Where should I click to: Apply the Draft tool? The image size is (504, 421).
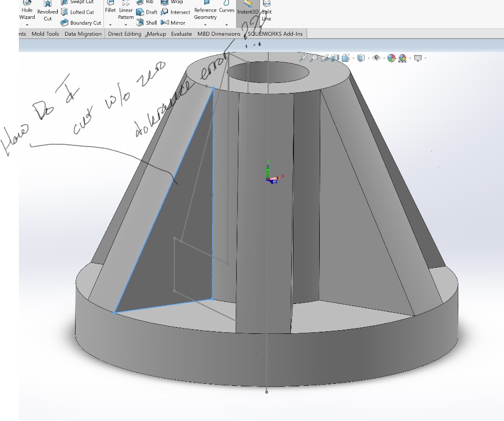click(146, 12)
